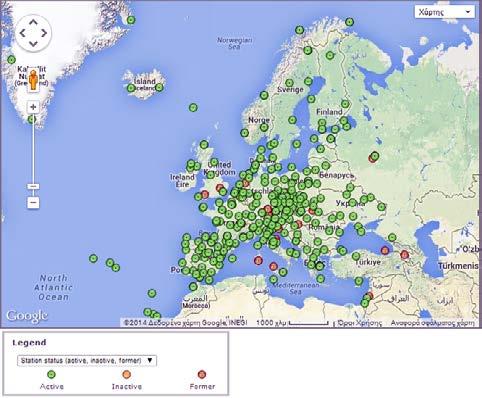Pan the map left with arrow
The height and width of the screenshot is (398, 482).
click(22, 33)
